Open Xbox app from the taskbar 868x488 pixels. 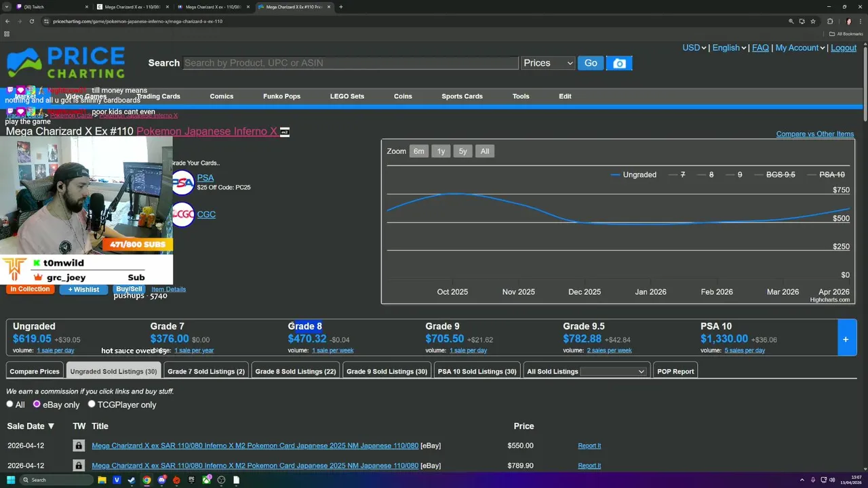(x=206, y=480)
